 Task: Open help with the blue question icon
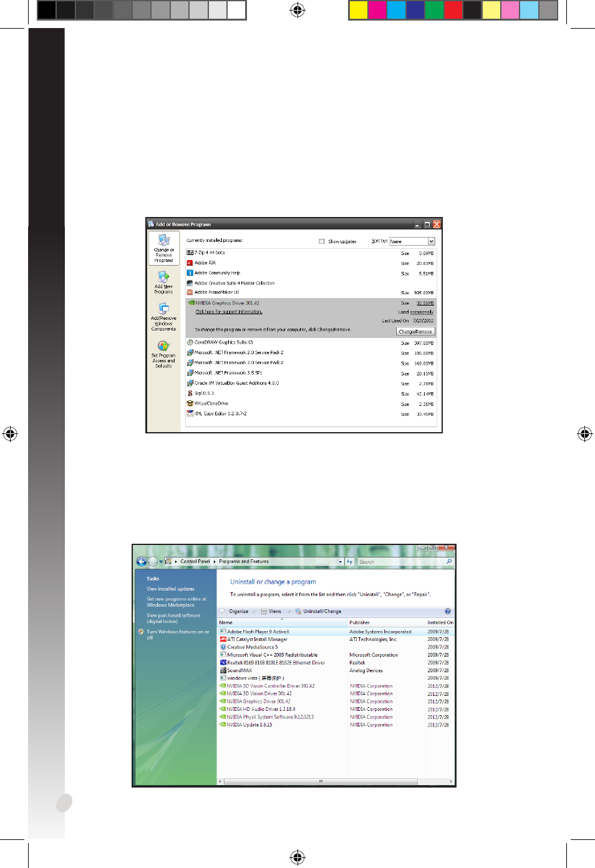pyautogui.click(x=447, y=611)
